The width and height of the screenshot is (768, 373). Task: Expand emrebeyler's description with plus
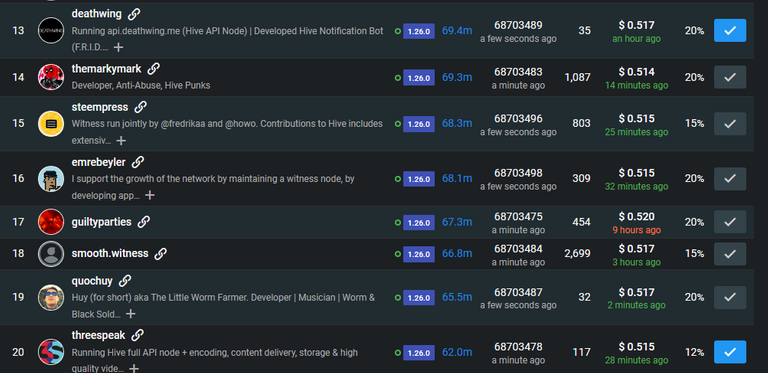(x=149, y=195)
